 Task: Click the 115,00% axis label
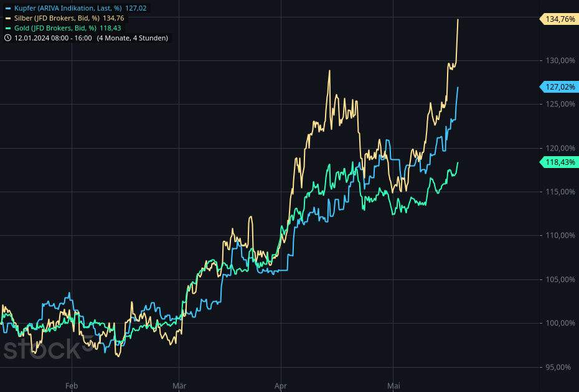(560, 192)
